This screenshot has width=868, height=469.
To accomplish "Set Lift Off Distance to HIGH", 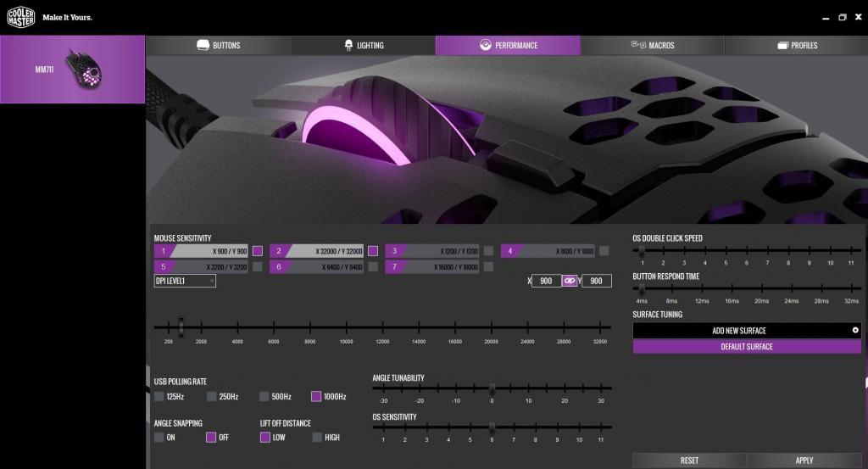I will pyautogui.click(x=317, y=438).
